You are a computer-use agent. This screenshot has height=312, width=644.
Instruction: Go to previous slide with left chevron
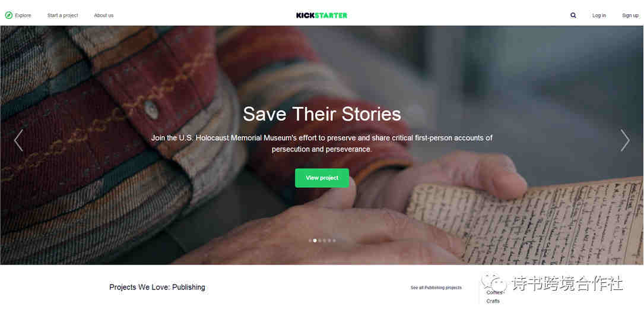click(18, 141)
